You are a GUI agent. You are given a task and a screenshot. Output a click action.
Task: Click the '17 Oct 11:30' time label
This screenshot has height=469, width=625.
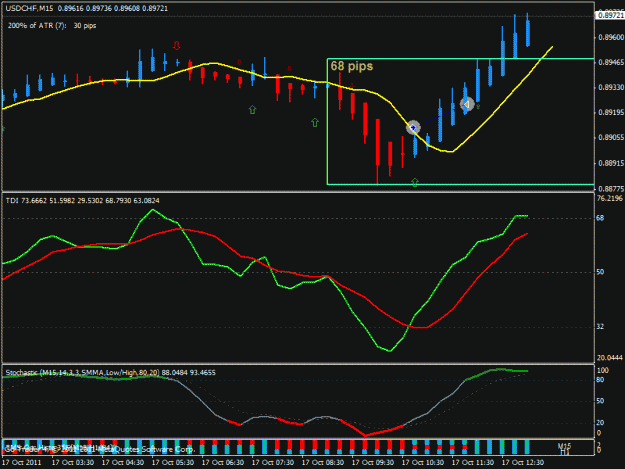[x=473, y=463]
